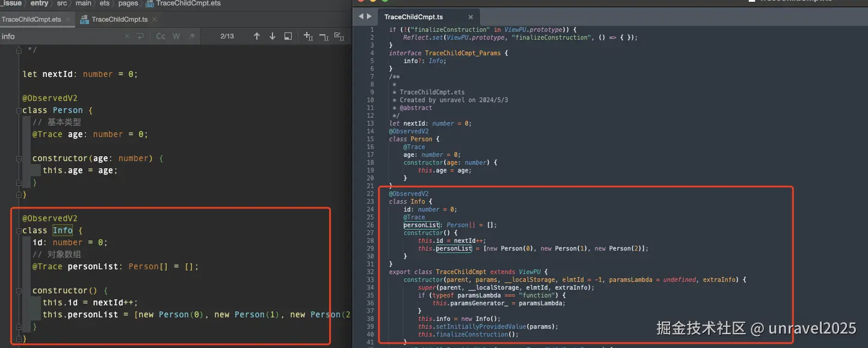The width and height of the screenshot is (868, 348).
Task: Click 'src' in the breadcrumb path
Action: click(x=62, y=4)
